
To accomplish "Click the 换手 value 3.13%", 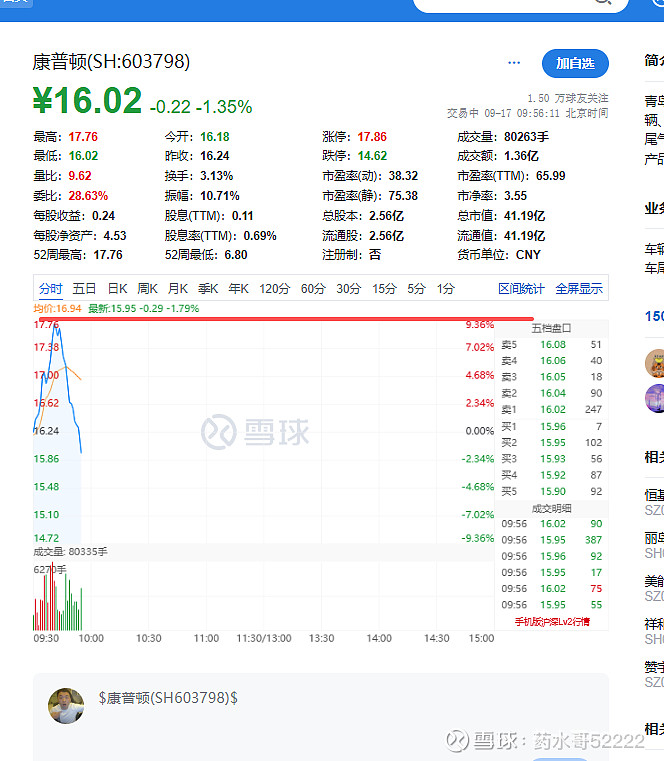I will [216, 176].
